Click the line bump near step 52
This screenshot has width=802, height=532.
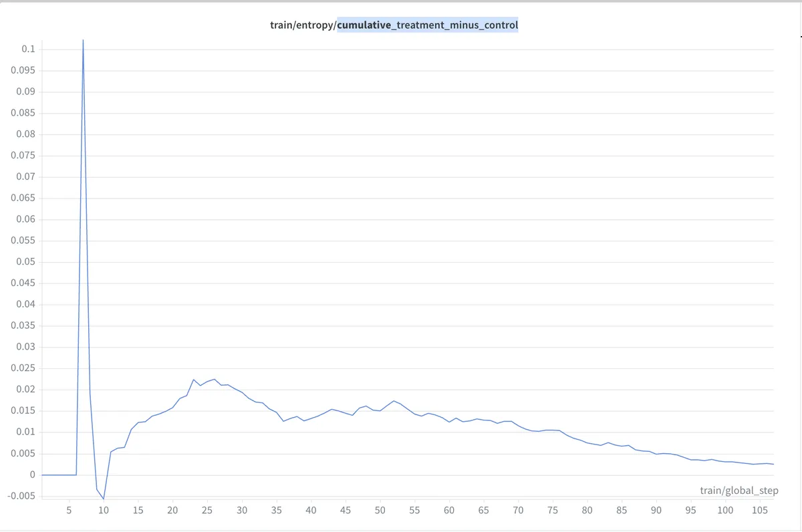[394, 401]
